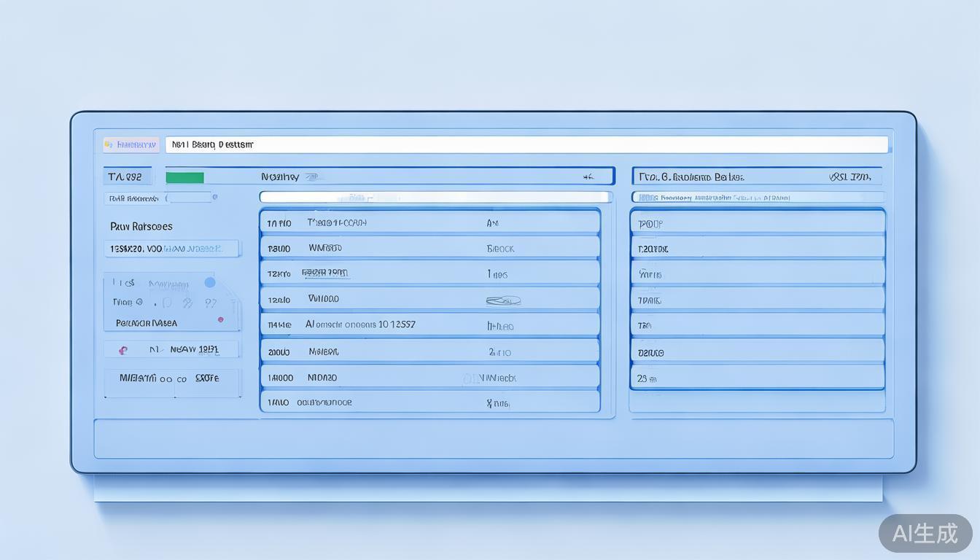
Task: Click the disk-shaped icon in the fourth list row
Action: coord(503,300)
